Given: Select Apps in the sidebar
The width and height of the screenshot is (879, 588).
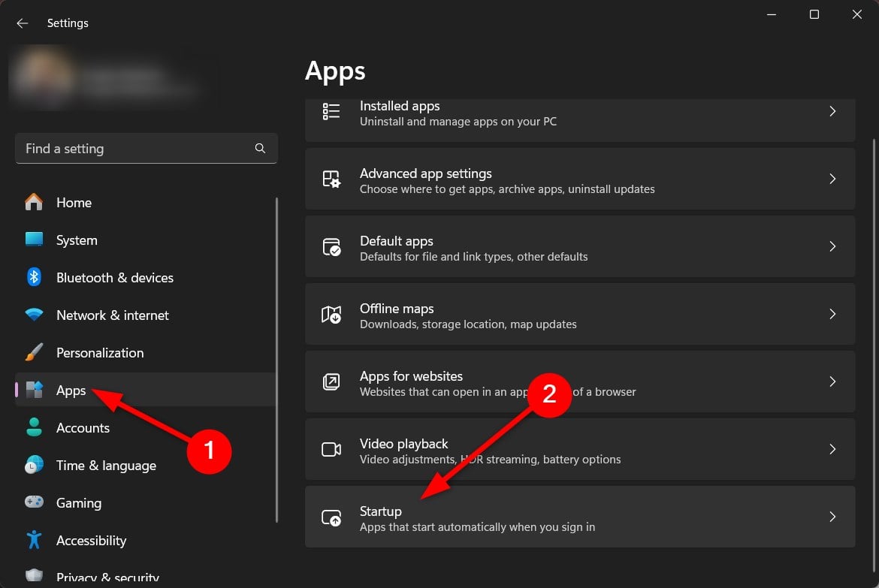Looking at the screenshot, I should (145, 390).
